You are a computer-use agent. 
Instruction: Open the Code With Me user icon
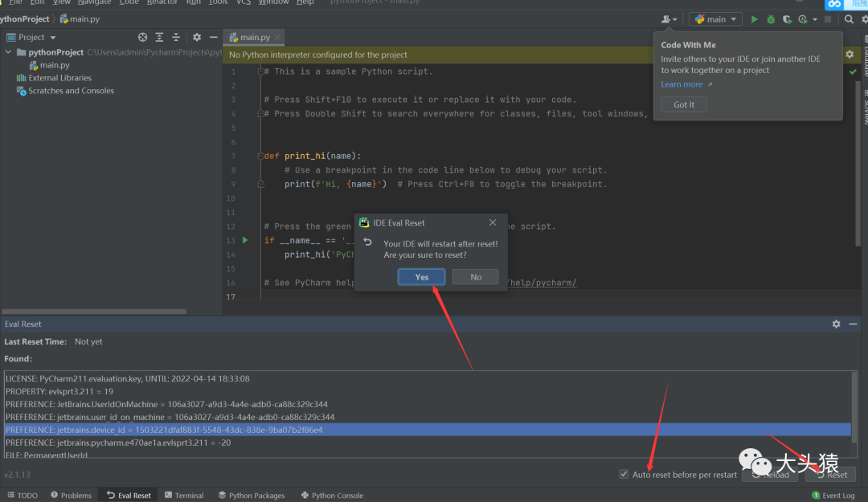[x=669, y=19]
